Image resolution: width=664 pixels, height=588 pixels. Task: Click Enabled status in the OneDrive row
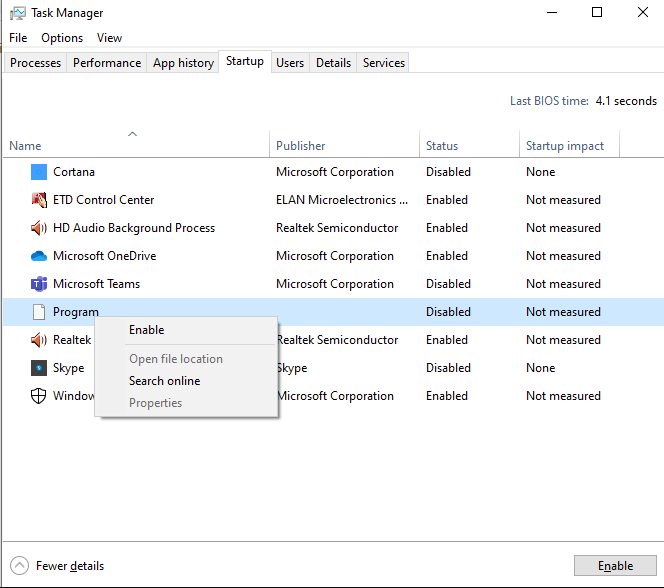tap(447, 256)
